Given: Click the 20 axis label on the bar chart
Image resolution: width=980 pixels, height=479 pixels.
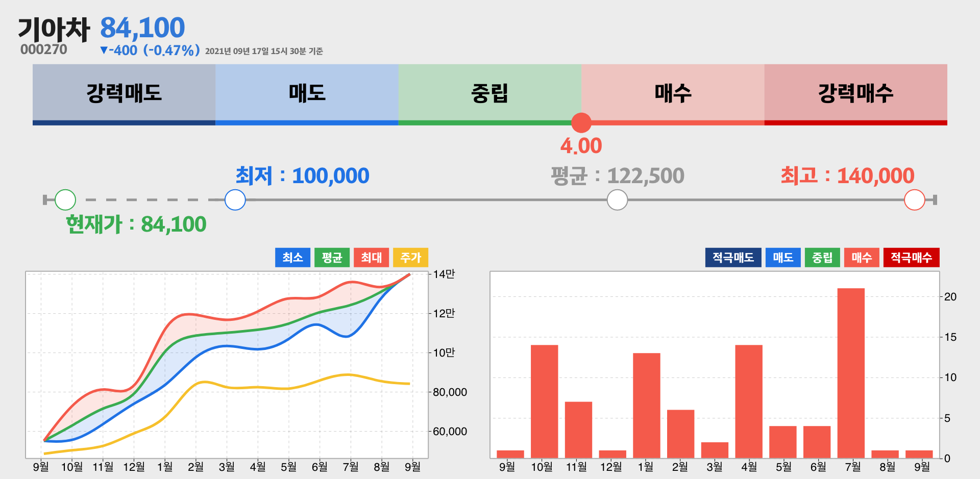Looking at the screenshot, I should pyautogui.click(x=950, y=297).
